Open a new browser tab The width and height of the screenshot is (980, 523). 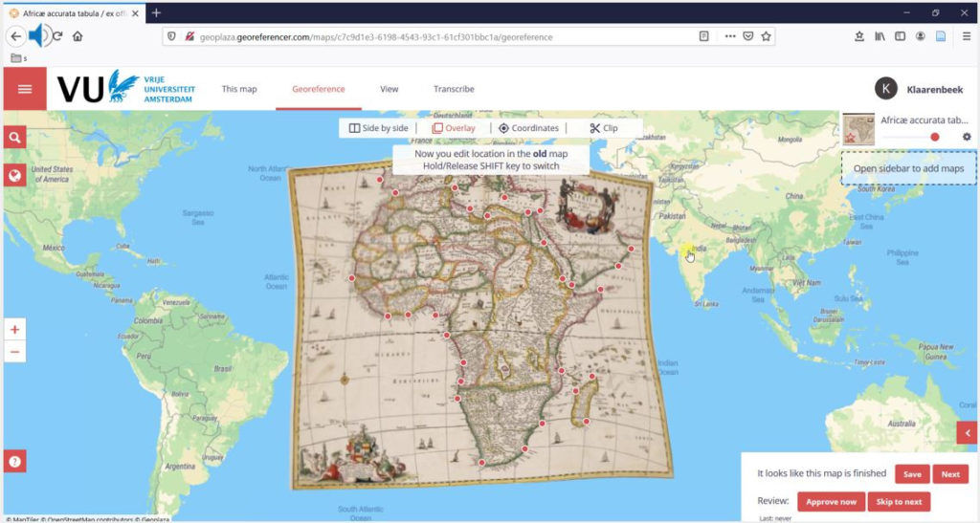click(156, 12)
